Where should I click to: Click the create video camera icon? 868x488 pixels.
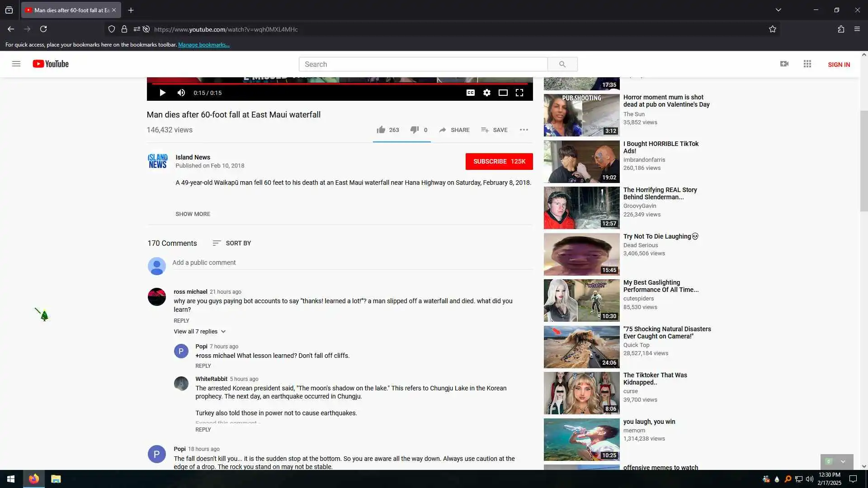784,64
